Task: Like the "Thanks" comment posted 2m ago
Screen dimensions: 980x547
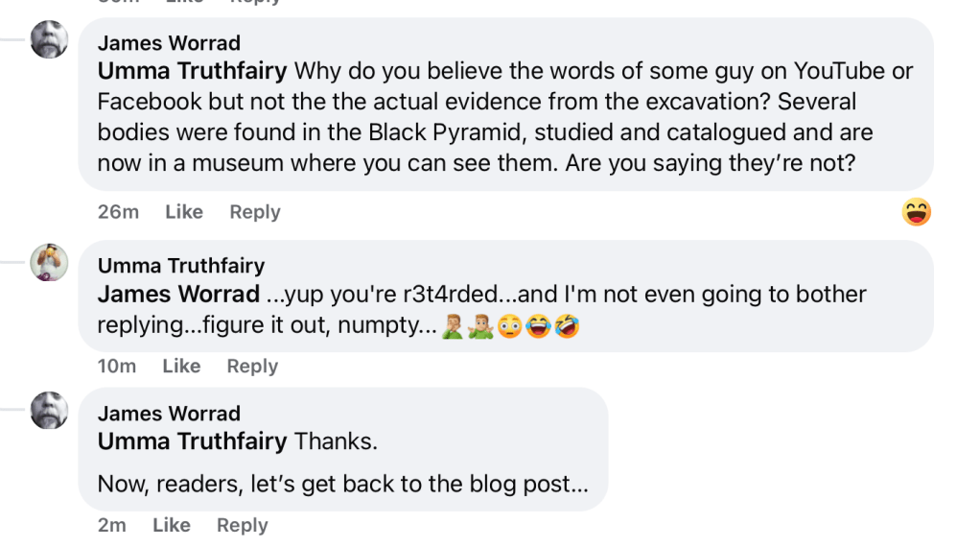Action: 172,525
